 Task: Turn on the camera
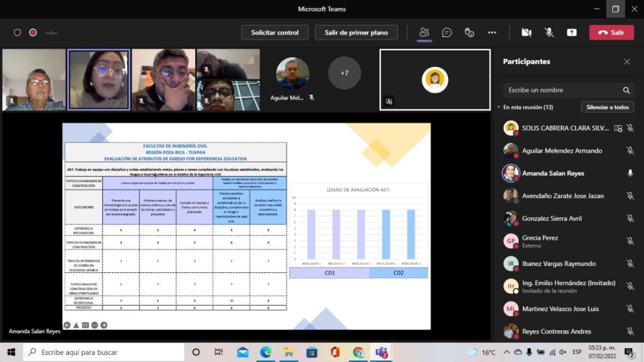pos(526,33)
